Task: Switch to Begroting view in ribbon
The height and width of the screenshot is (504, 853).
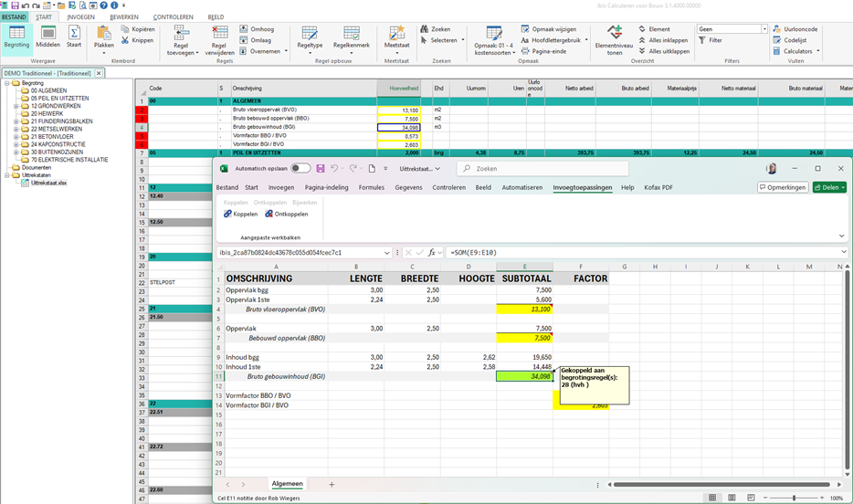Action: tap(16, 37)
